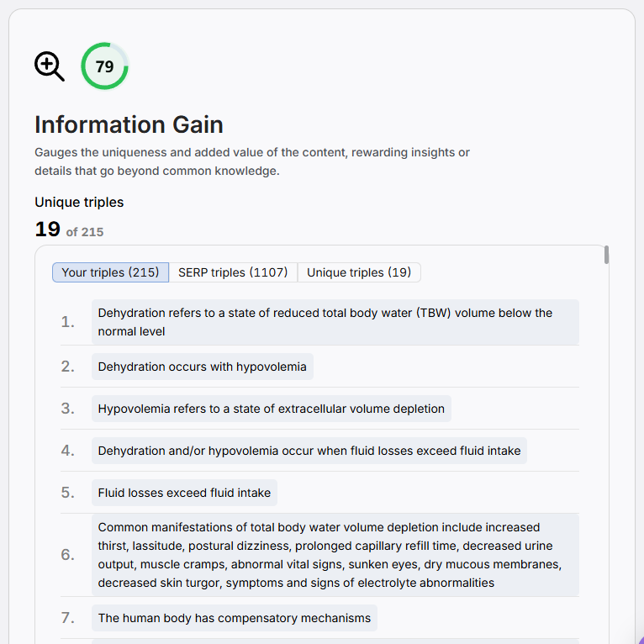Pick the 'Fluid losses exceed fluid intake' triple

(x=184, y=493)
